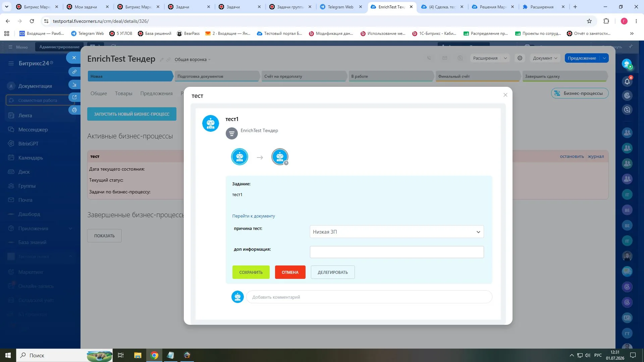
Task: Open the Общая воронка dropdown
Action: (x=193, y=60)
